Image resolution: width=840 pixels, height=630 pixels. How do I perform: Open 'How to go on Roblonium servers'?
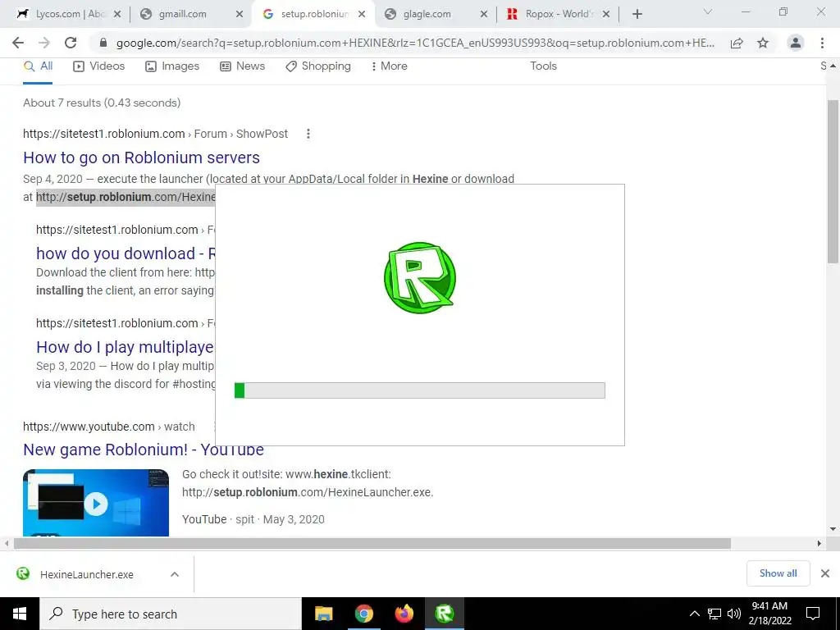tap(141, 157)
